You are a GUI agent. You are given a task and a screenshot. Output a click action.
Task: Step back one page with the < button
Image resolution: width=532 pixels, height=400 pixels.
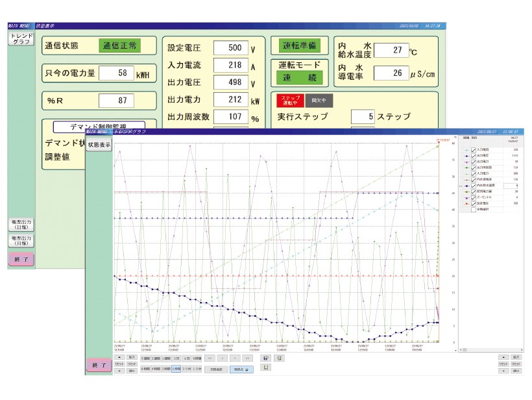point(223,358)
